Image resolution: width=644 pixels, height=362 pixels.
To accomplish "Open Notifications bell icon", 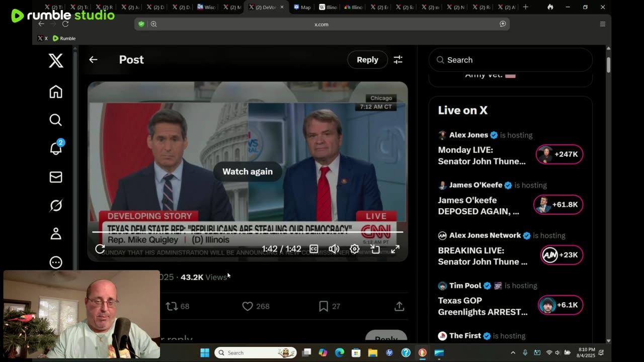I will click(56, 148).
